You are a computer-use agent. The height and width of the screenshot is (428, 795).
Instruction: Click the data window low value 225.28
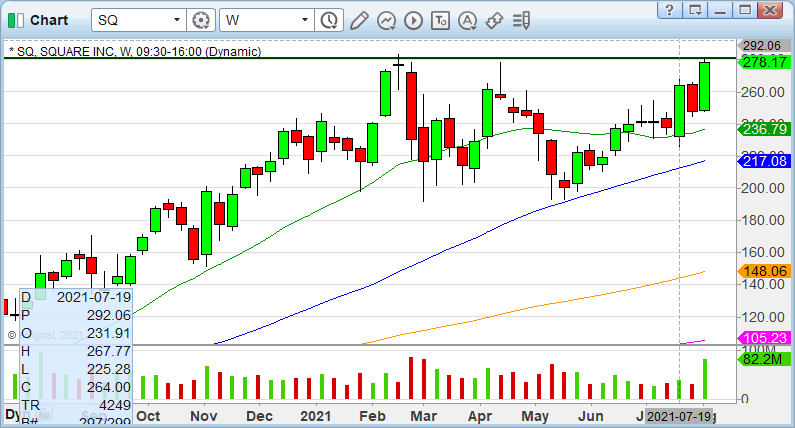coord(109,369)
